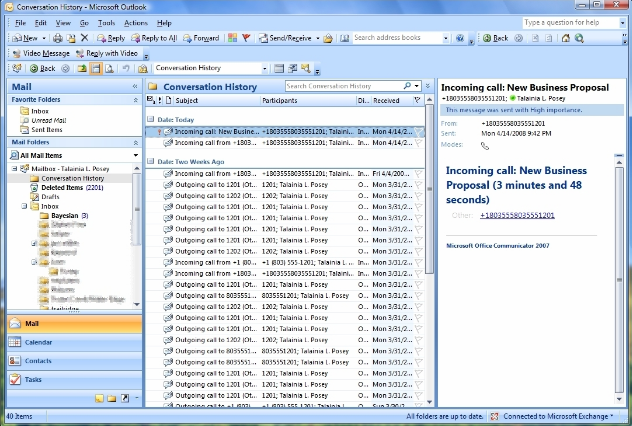The image size is (632, 426).
Task: Collapse the Date: Two Weeks Ago group
Action: coord(151,161)
